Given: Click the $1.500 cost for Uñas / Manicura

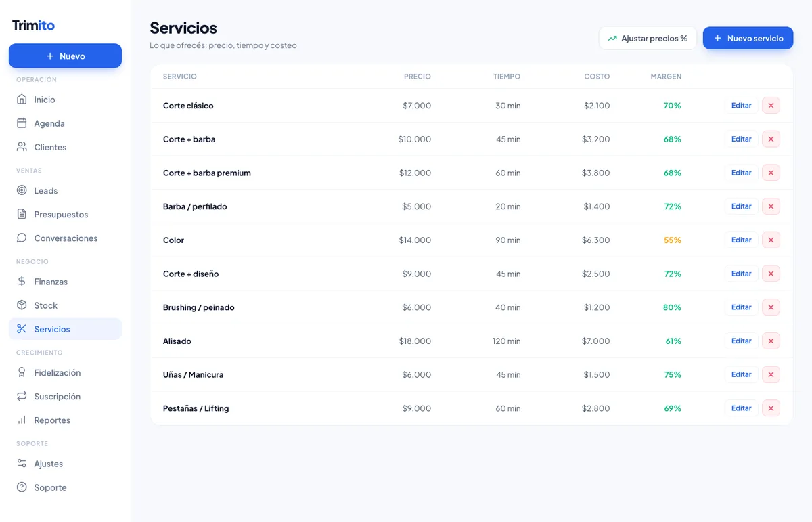Looking at the screenshot, I should click(x=597, y=374).
